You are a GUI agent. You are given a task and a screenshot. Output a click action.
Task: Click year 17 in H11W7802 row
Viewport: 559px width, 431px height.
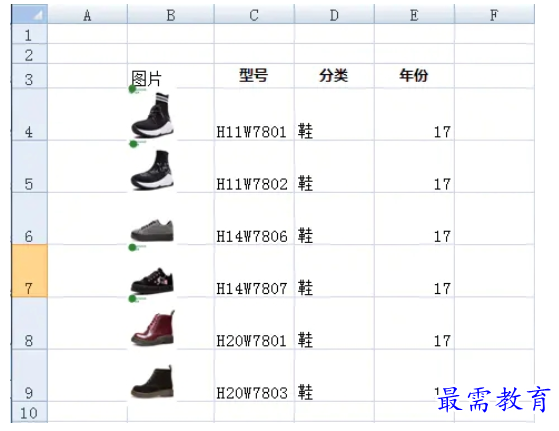tap(415, 166)
